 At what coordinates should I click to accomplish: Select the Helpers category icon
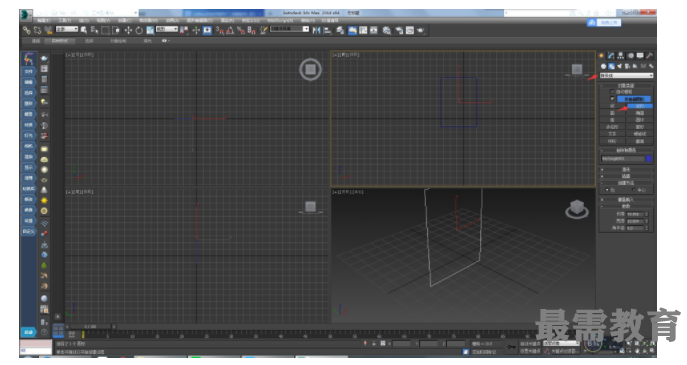635,66
